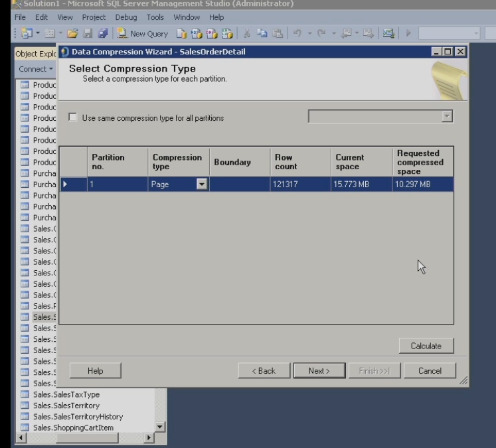Screen dimensions: 496x448
Task: Expand the Undo history dropdown arrow
Action: 309,33
